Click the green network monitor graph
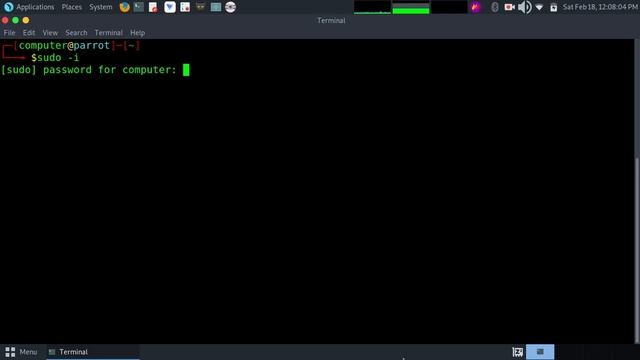 pos(411,7)
